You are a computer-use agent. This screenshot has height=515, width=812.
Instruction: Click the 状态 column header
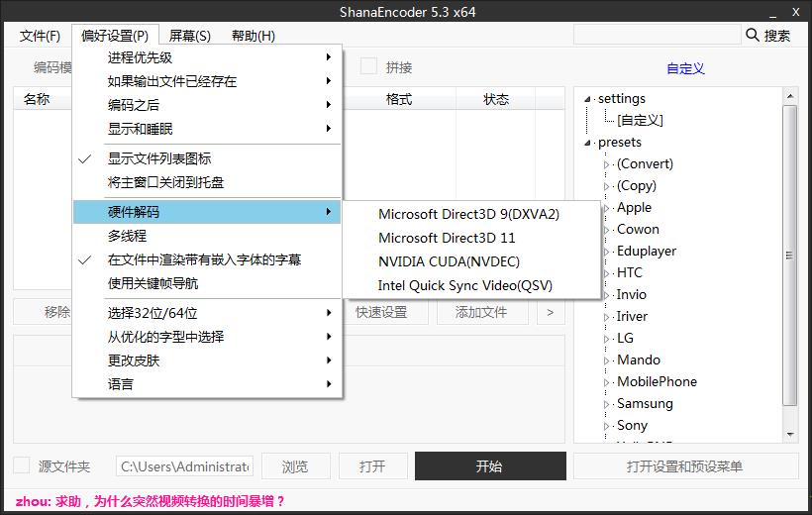[495, 99]
